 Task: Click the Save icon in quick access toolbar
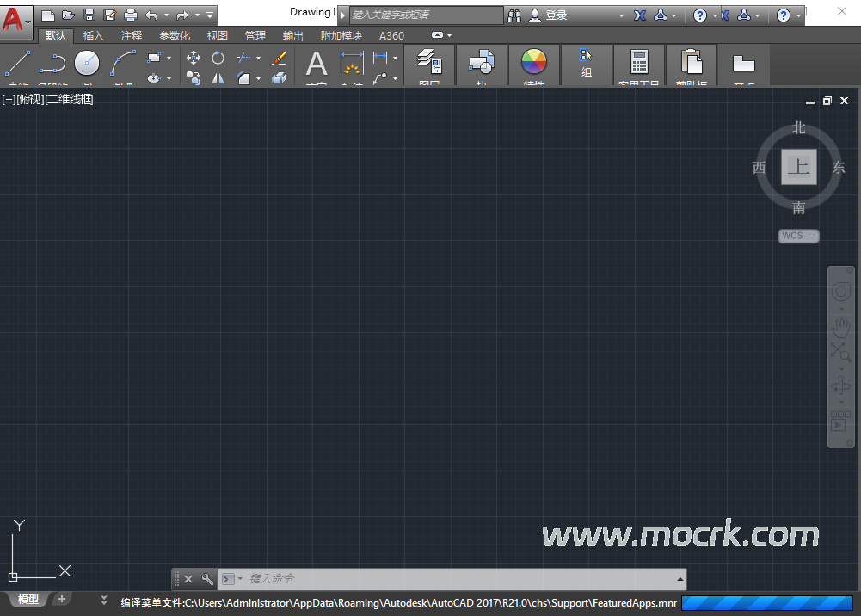(x=89, y=15)
